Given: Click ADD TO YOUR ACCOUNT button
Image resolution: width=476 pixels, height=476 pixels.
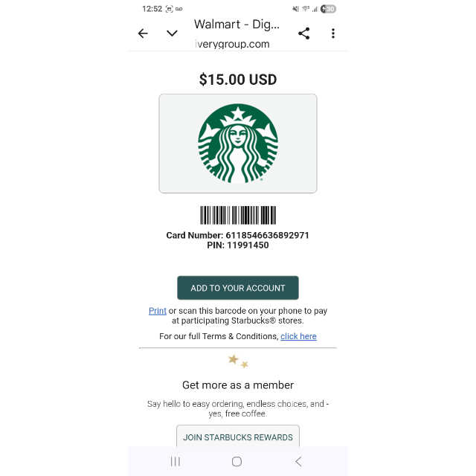Looking at the screenshot, I should point(238,288).
